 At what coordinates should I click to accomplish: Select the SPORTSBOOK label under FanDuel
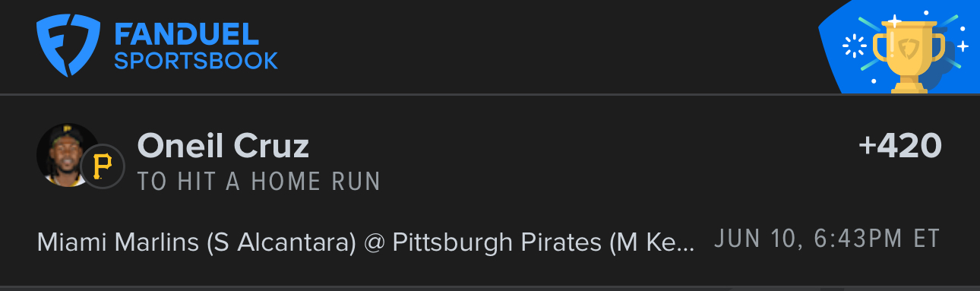(196, 61)
